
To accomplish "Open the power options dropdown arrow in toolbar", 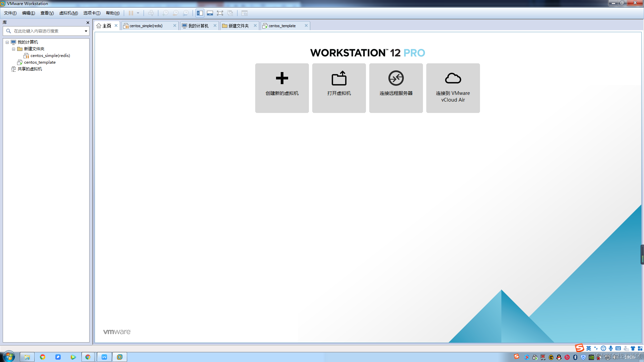I will (138, 13).
